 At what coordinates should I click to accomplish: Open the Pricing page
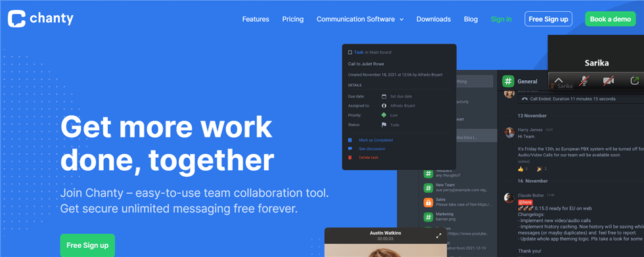tap(293, 19)
